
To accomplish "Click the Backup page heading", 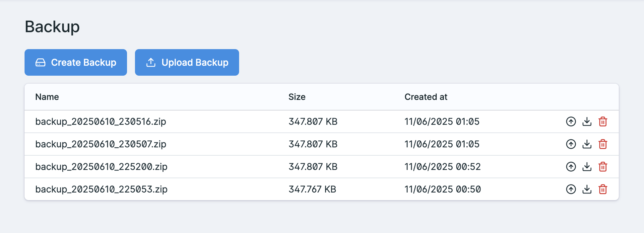I will (52, 27).
